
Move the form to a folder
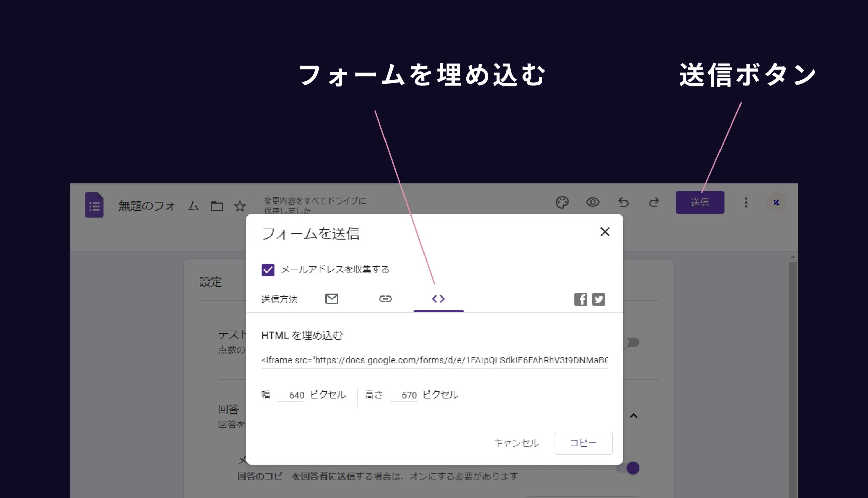[x=217, y=206]
